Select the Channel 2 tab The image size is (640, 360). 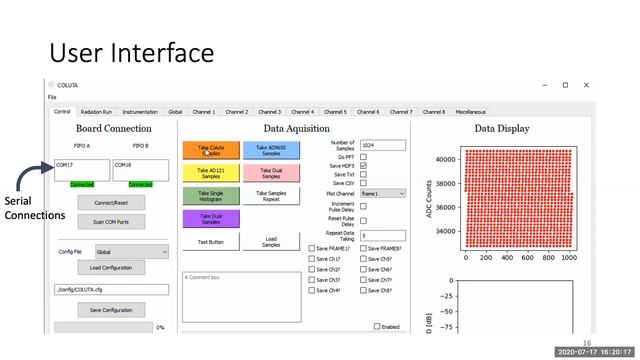(236, 112)
